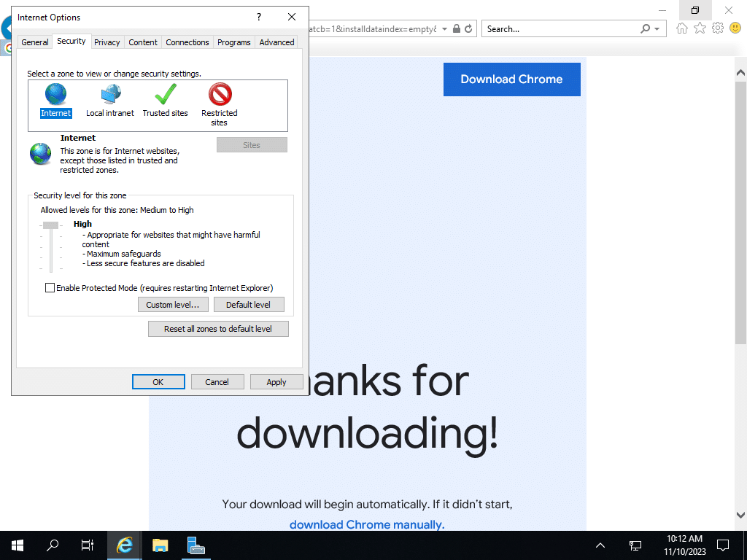Select the Internet zone globe icon
The height and width of the screenshot is (560, 747).
tap(55, 94)
